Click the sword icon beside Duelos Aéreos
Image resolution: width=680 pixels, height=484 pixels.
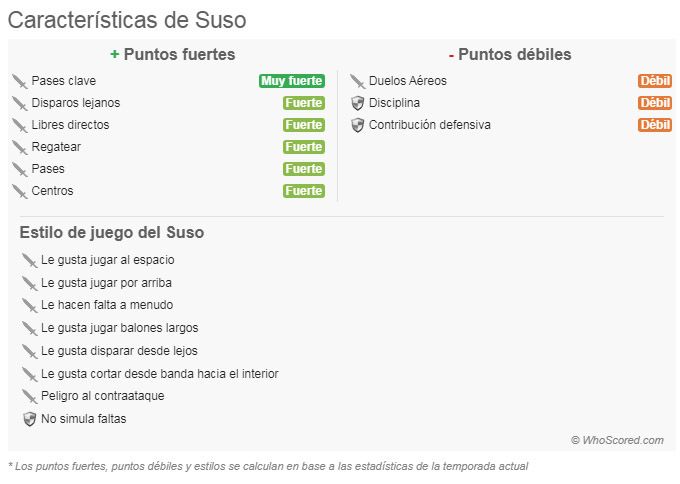pyautogui.click(x=357, y=81)
